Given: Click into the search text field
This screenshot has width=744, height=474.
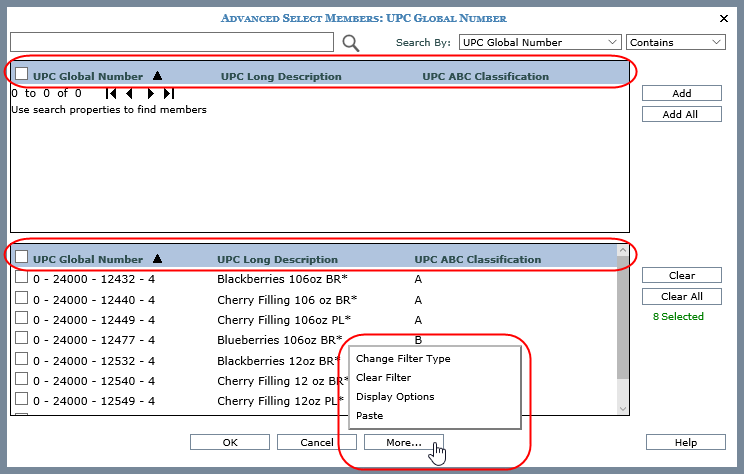Looking at the screenshot, I should pyautogui.click(x=172, y=42).
